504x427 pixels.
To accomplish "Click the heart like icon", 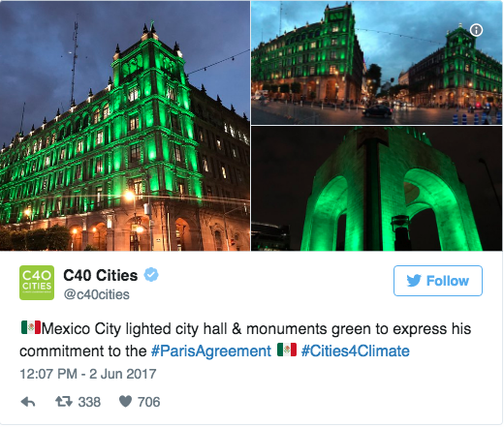I will pos(125,402).
